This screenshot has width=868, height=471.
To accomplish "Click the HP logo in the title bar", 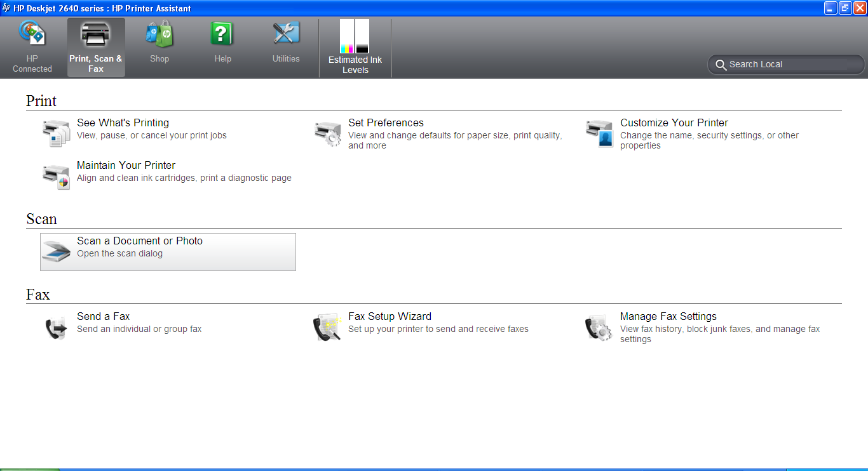I will 6,8.
